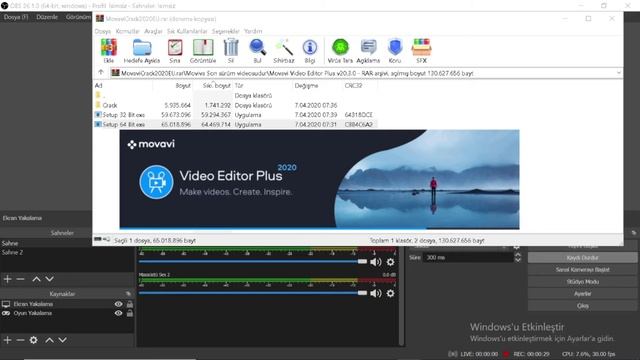Open OBS Düzenle menu

click(x=47, y=17)
